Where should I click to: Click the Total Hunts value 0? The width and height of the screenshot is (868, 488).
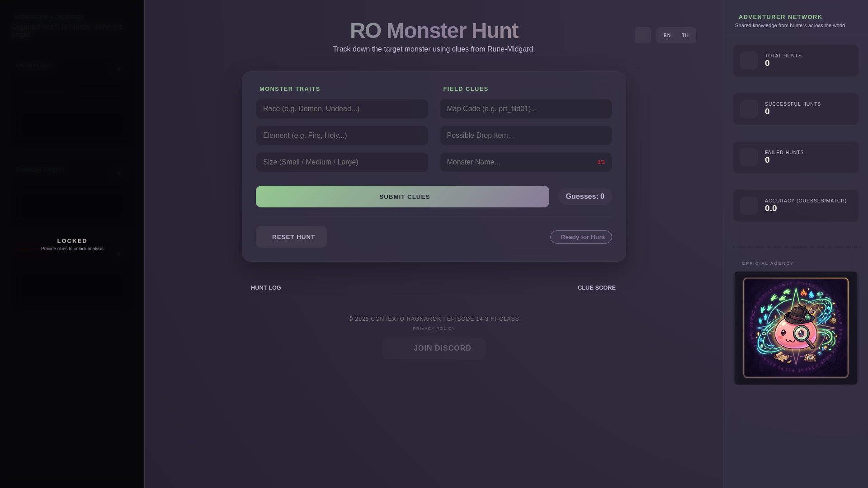[767, 63]
